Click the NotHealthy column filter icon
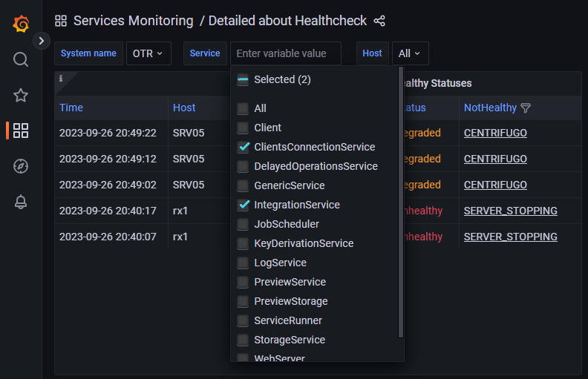588x379 pixels. (526, 108)
